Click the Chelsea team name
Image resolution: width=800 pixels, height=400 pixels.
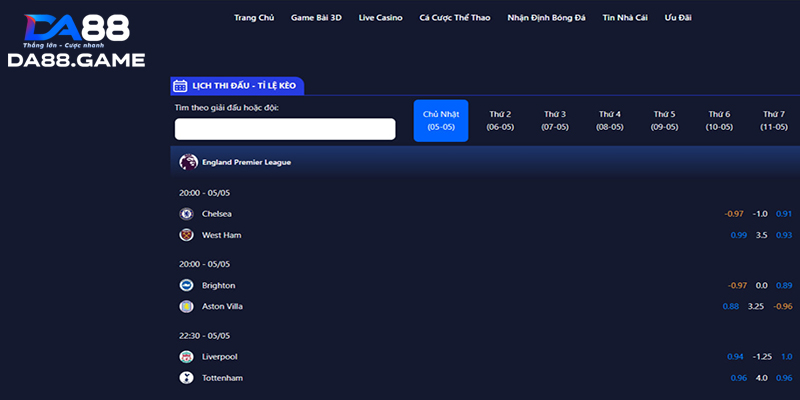point(217,214)
